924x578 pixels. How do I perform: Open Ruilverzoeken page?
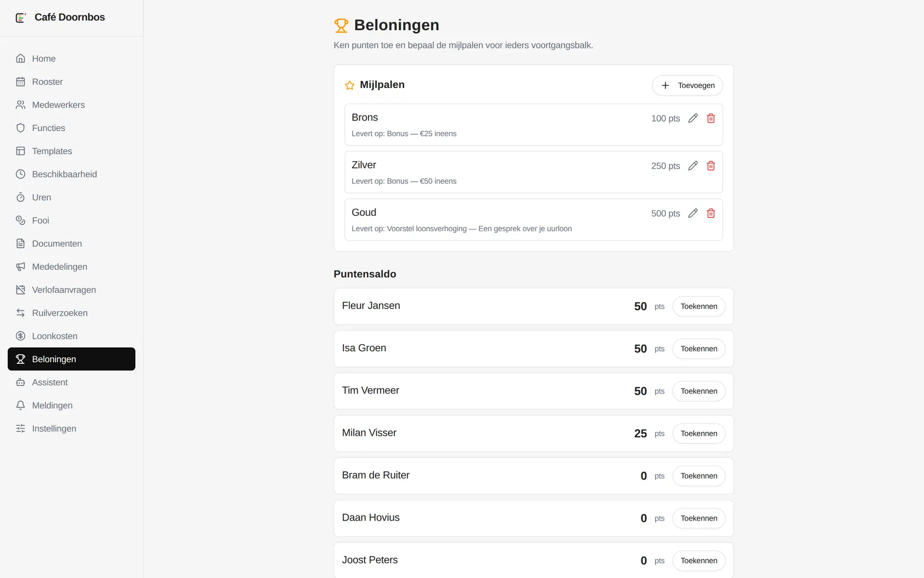(x=71, y=313)
